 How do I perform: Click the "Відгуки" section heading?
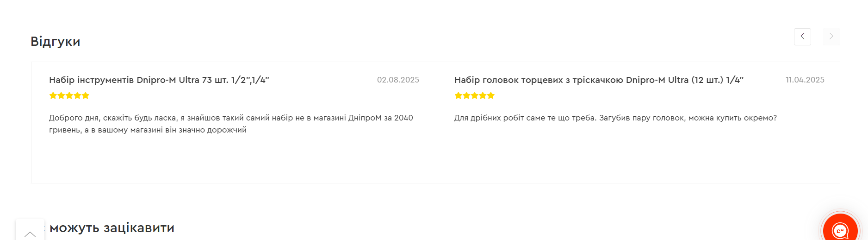[56, 42]
